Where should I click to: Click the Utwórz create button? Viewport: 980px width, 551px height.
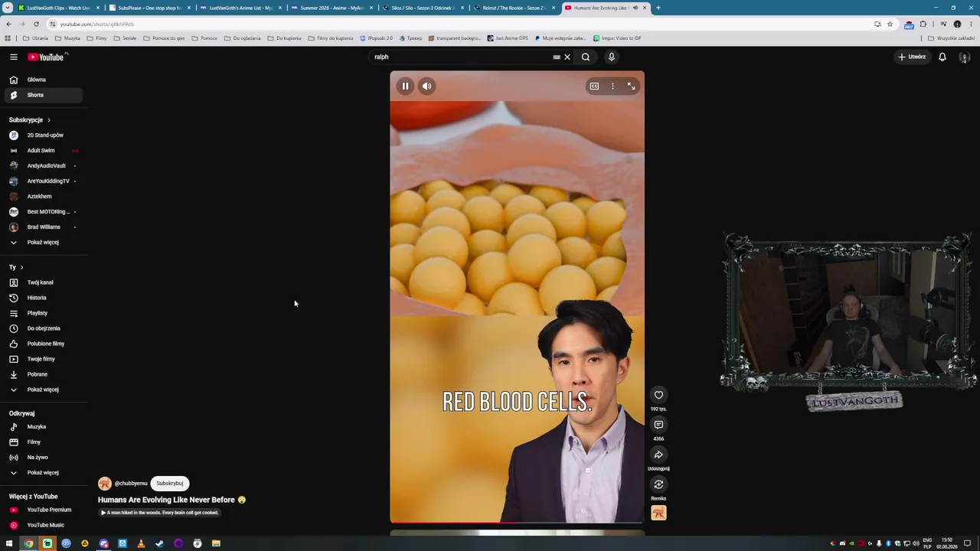pyautogui.click(x=912, y=57)
